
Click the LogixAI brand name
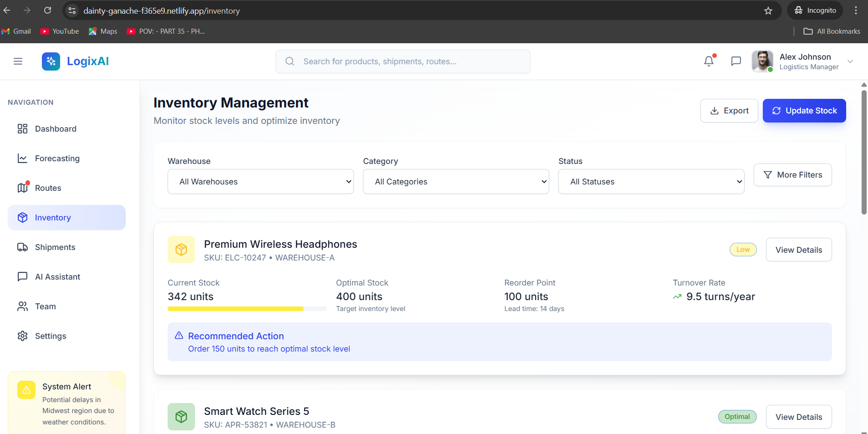pos(88,61)
